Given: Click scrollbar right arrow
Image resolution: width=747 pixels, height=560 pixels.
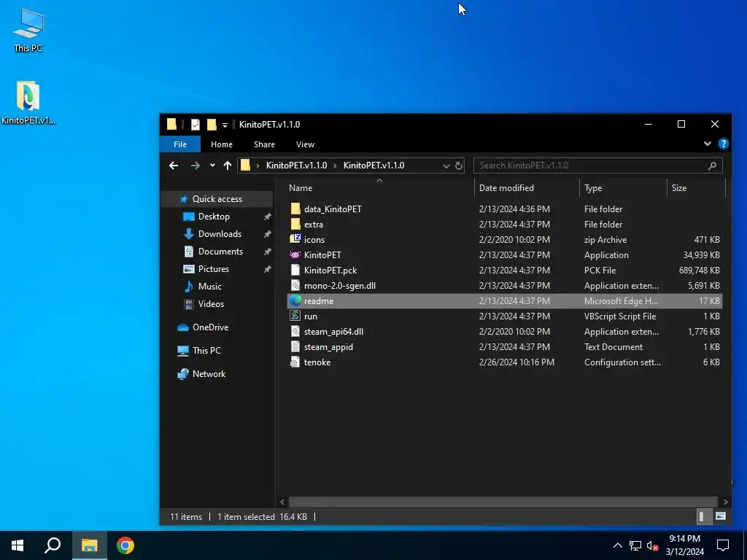Looking at the screenshot, I should point(725,502).
